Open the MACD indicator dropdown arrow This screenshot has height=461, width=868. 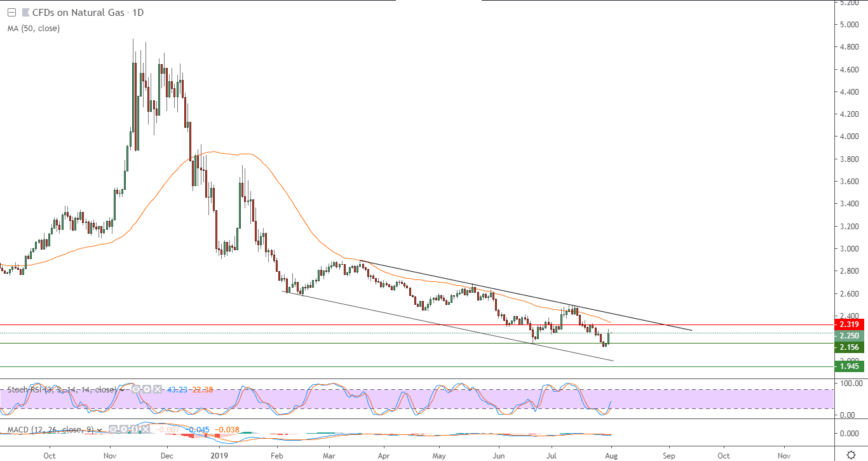[100, 430]
